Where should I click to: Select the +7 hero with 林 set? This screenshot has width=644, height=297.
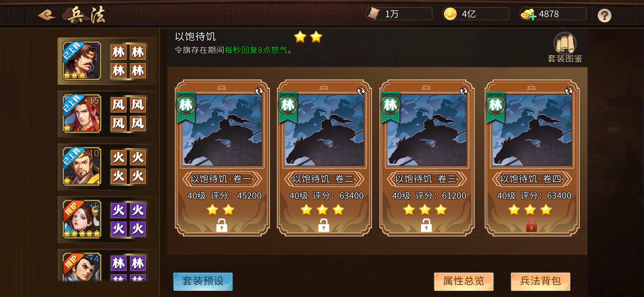(x=82, y=61)
